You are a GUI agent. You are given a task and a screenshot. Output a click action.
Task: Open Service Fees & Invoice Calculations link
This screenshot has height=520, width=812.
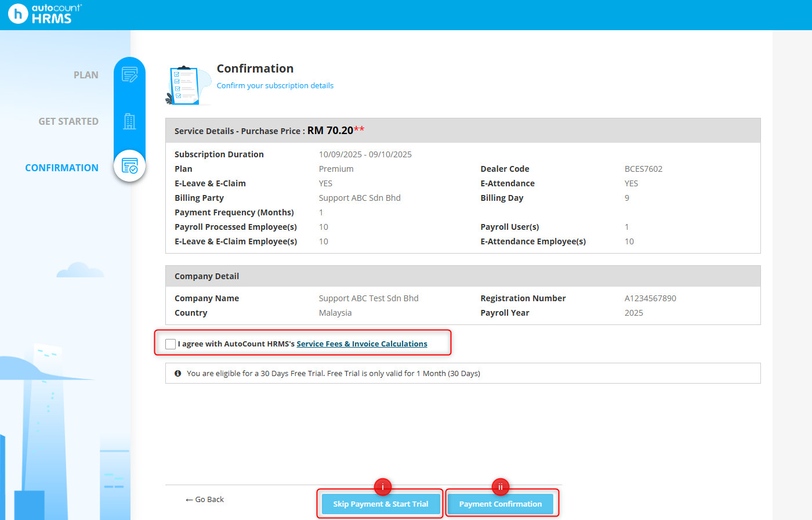coord(362,344)
